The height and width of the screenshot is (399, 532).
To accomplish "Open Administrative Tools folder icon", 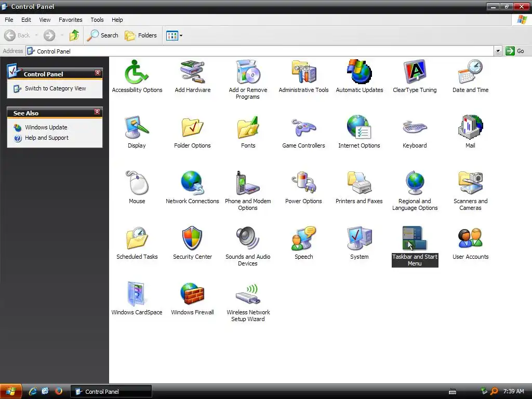I will click(303, 72).
